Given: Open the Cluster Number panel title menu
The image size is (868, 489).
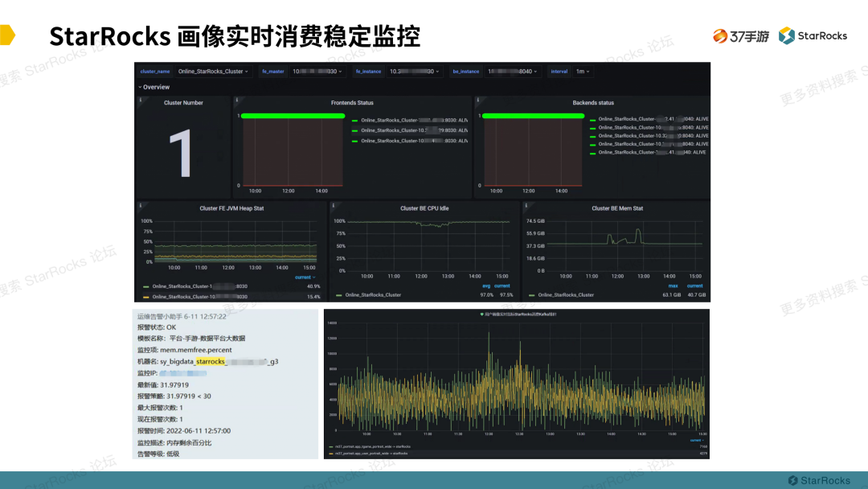Looking at the screenshot, I should [x=183, y=103].
